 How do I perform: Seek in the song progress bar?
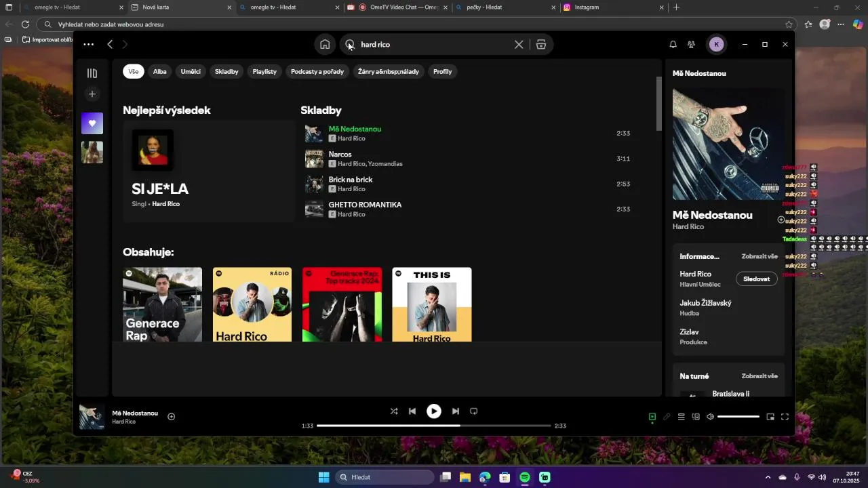click(x=434, y=426)
